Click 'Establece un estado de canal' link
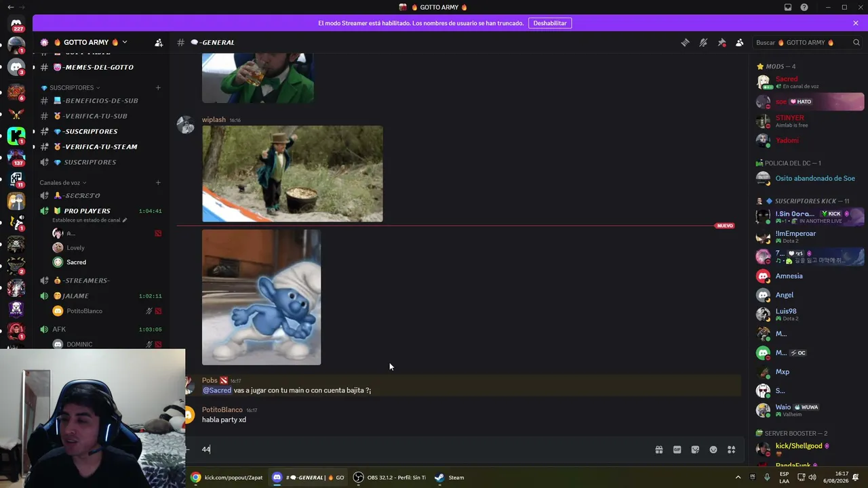868x488 pixels. tap(90, 220)
